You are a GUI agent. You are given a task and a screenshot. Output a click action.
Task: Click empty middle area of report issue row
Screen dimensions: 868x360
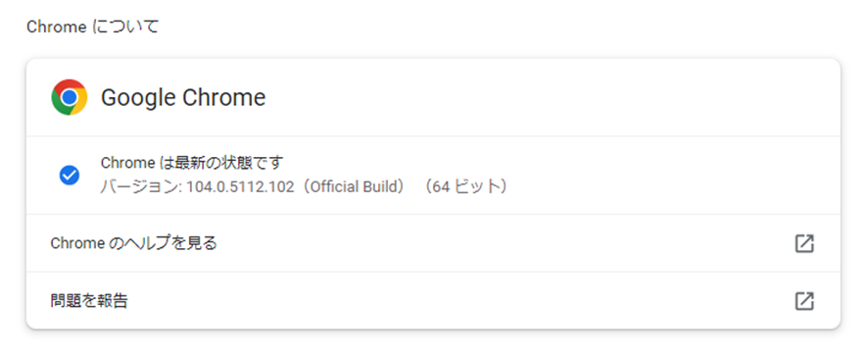click(x=459, y=300)
